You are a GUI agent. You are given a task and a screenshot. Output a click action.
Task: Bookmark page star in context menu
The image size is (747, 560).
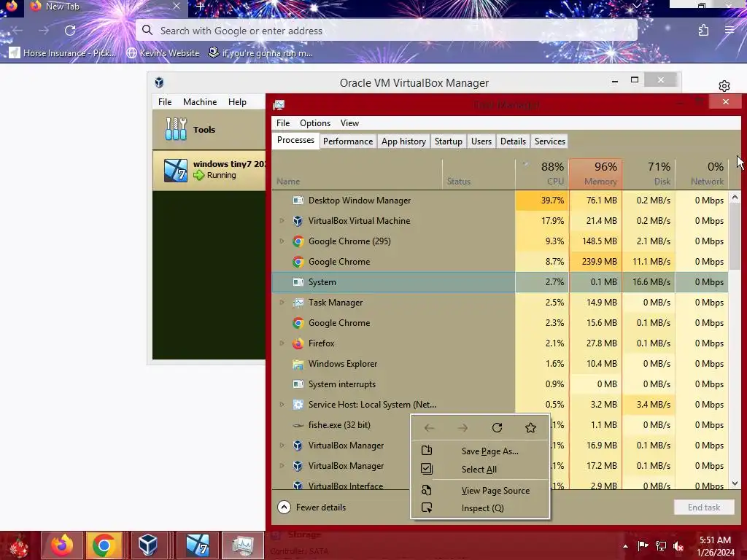pyautogui.click(x=530, y=427)
